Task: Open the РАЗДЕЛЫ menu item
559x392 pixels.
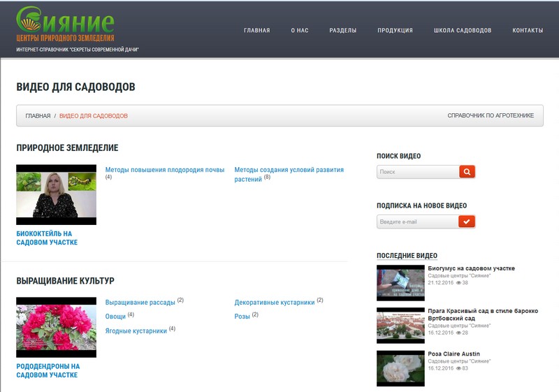Action: click(x=343, y=31)
